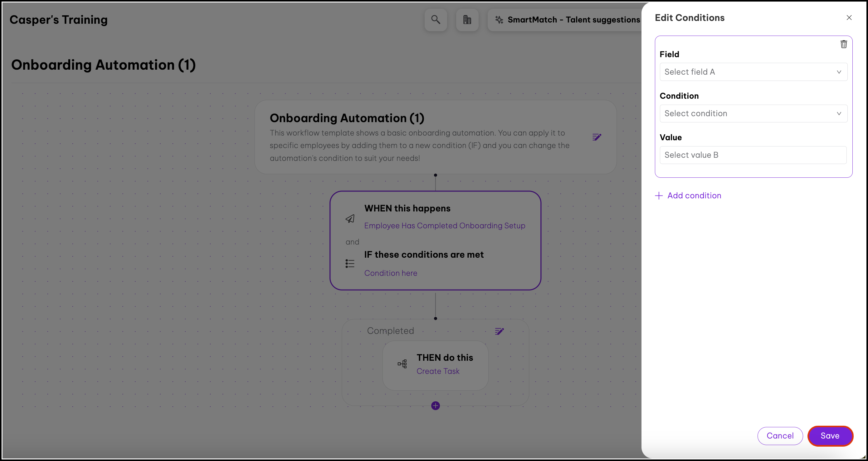Click the Select field A chevron arrow

(839, 72)
